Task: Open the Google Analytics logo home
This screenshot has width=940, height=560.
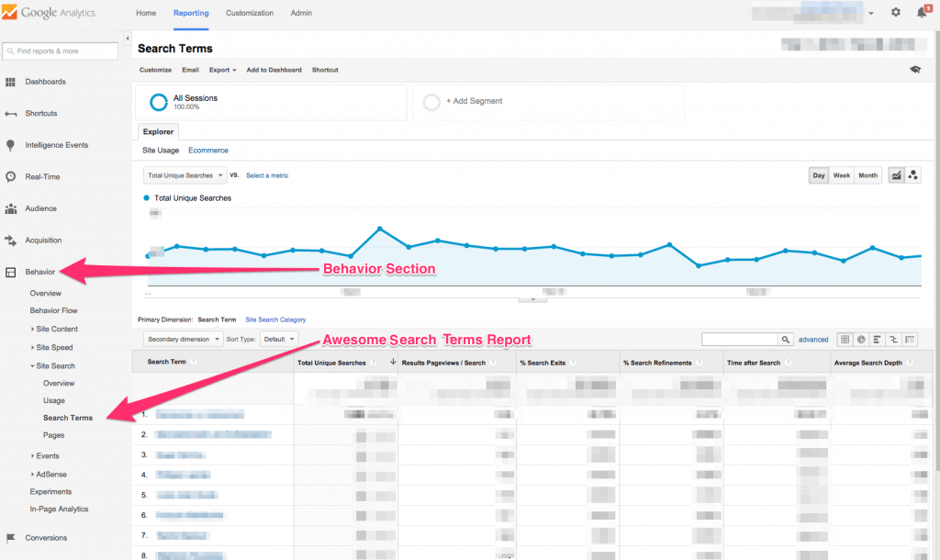Action: pos(49,13)
